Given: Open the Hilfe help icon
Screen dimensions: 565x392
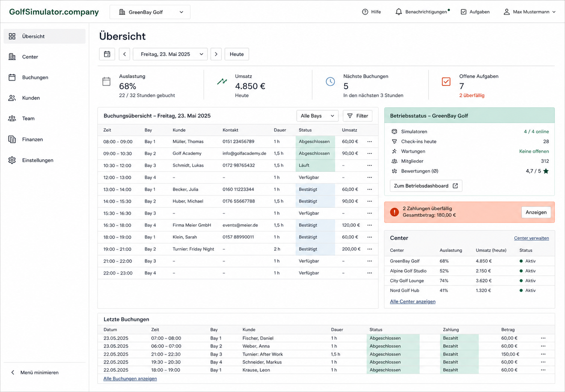Looking at the screenshot, I should (x=365, y=12).
